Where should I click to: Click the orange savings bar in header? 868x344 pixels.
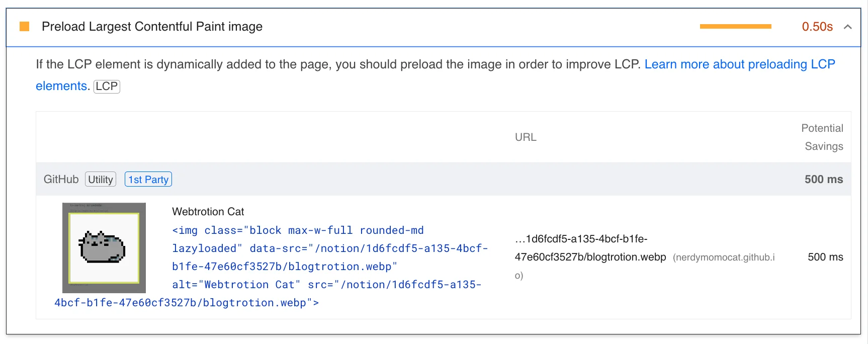pos(735,27)
